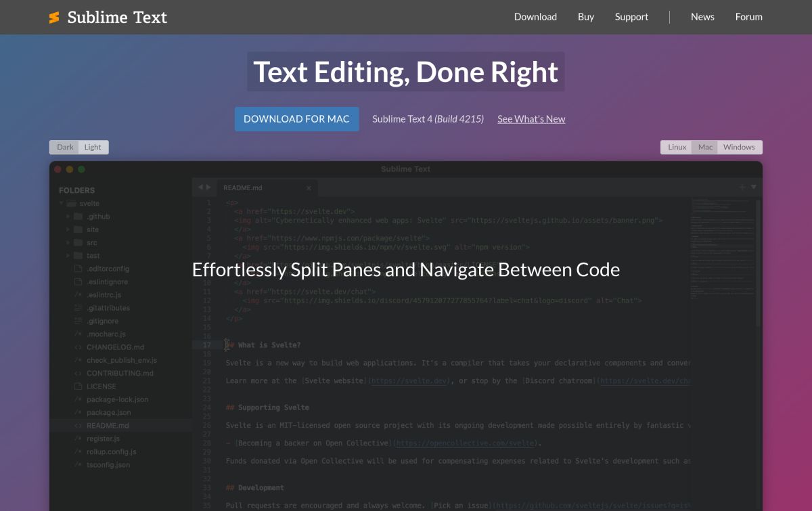
Task: Click the .mocharc.js file icon
Action: pos(78,334)
